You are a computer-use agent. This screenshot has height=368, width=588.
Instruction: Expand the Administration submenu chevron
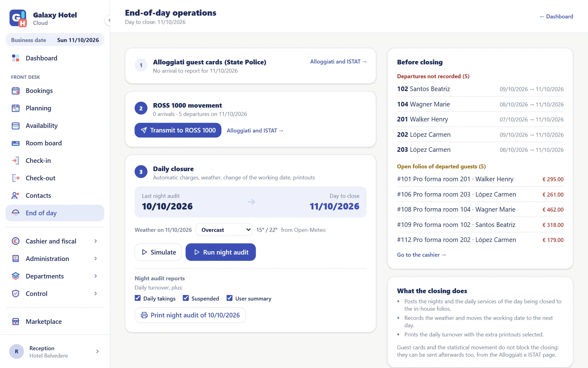pos(96,259)
